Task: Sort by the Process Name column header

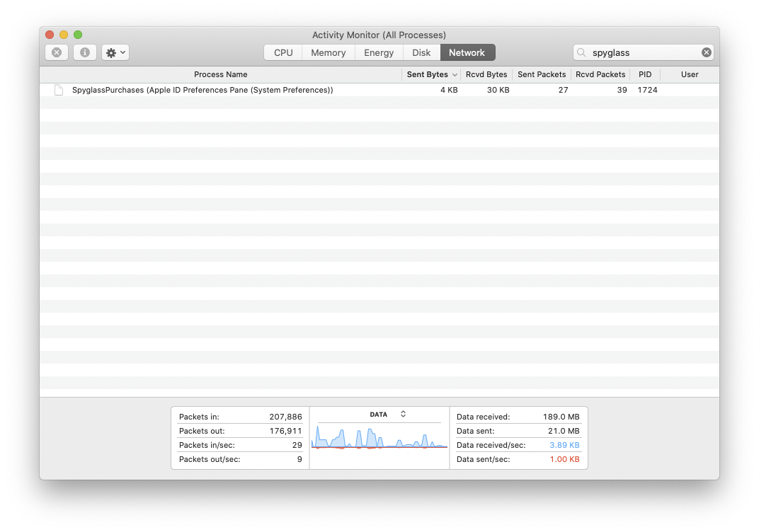Action: [221, 74]
